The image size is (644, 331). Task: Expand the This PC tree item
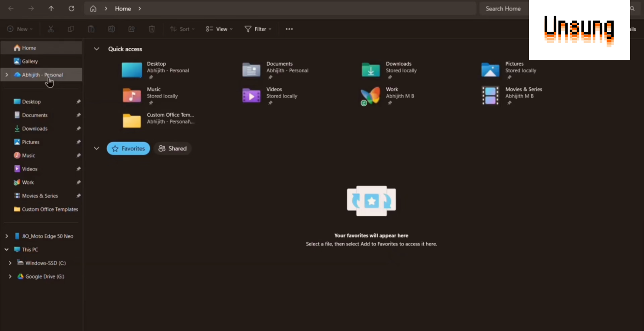(x=6, y=249)
